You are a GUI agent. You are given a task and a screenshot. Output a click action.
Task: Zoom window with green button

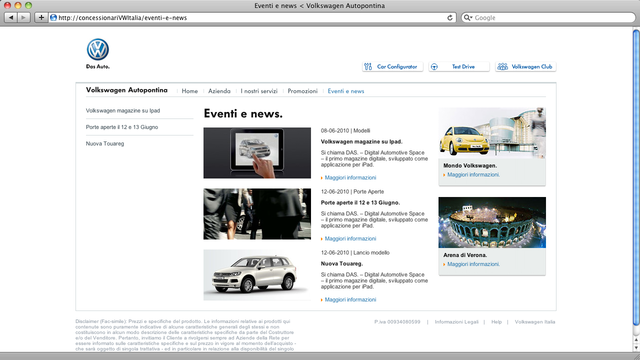pyautogui.click(x=28, y=5)
